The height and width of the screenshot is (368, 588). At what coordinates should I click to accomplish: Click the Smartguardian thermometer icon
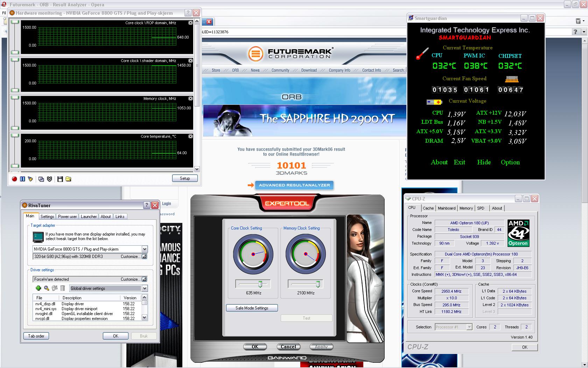(422, 54)
